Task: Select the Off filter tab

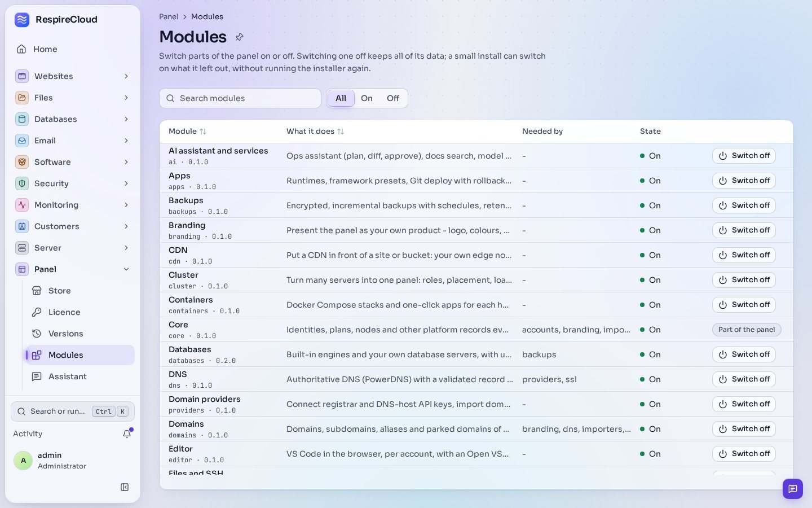Action: tap(393, 98)
